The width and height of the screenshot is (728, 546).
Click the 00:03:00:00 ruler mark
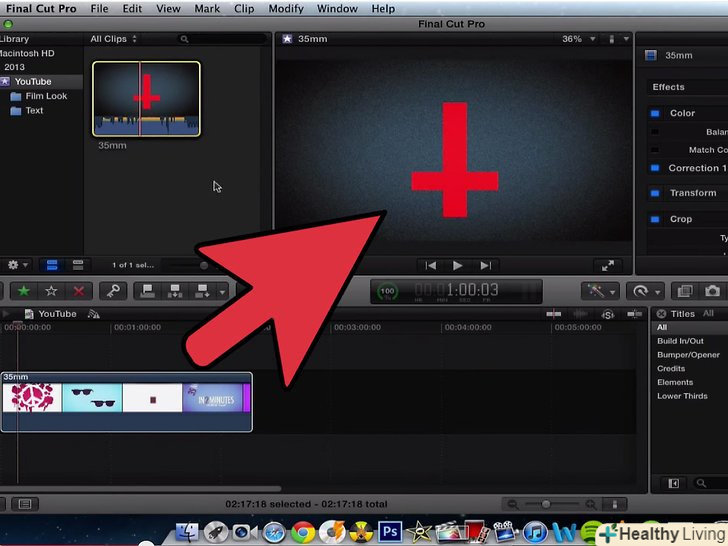(x=357, y=327)
